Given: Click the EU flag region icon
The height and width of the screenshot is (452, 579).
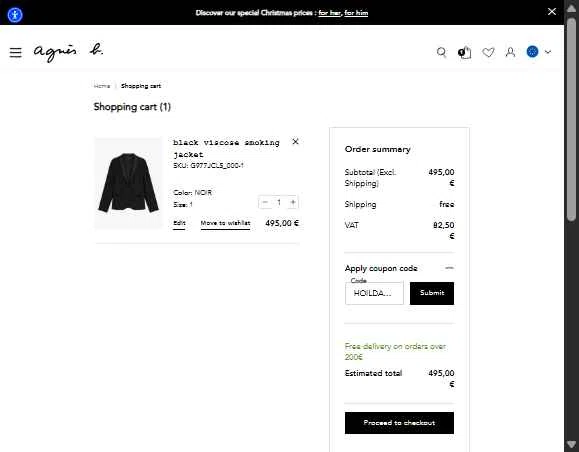Looking at the screenshot, I should (x=532, y=52).
